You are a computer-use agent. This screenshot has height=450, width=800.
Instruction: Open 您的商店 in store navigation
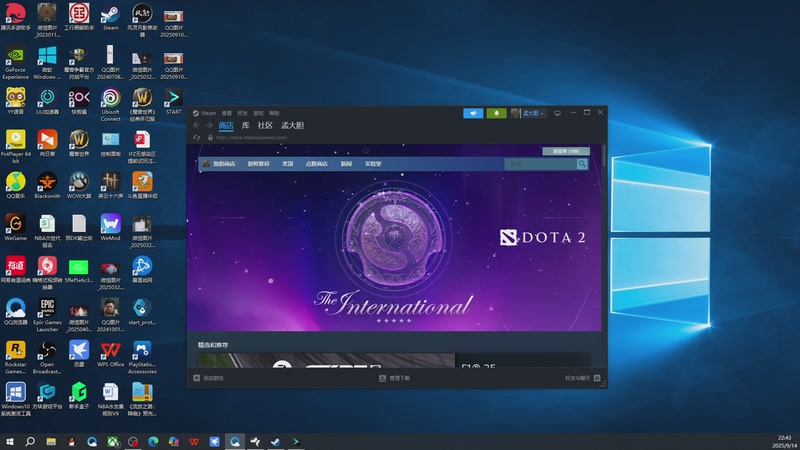click(x=224, y=164)
